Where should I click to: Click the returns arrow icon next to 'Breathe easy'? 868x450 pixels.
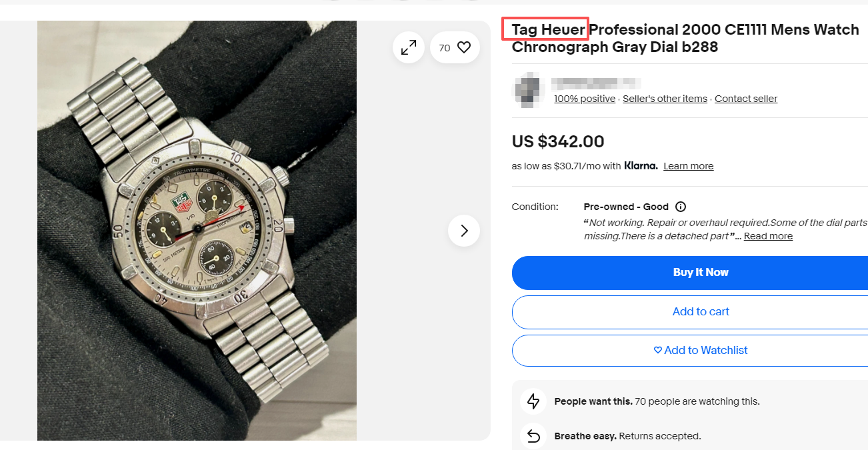click(533, 436)
